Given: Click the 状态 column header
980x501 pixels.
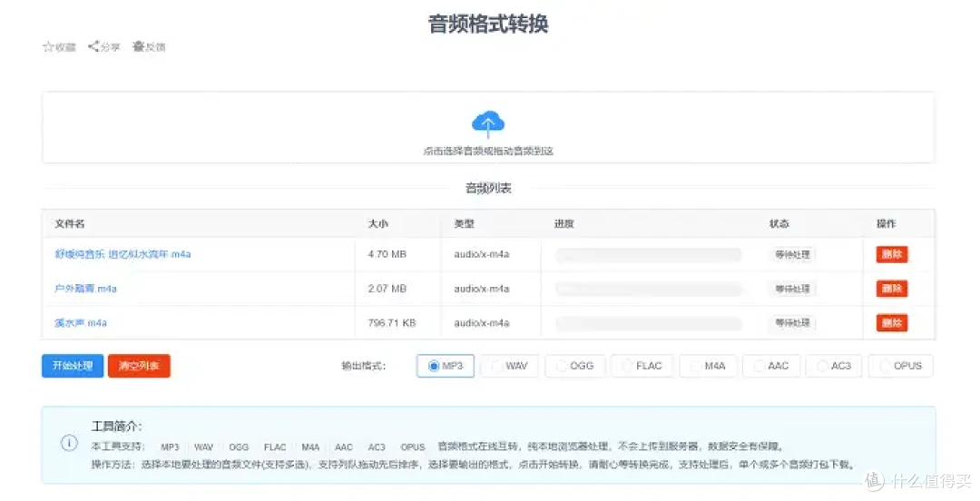Looking at the screenshot, I should 779,223.
